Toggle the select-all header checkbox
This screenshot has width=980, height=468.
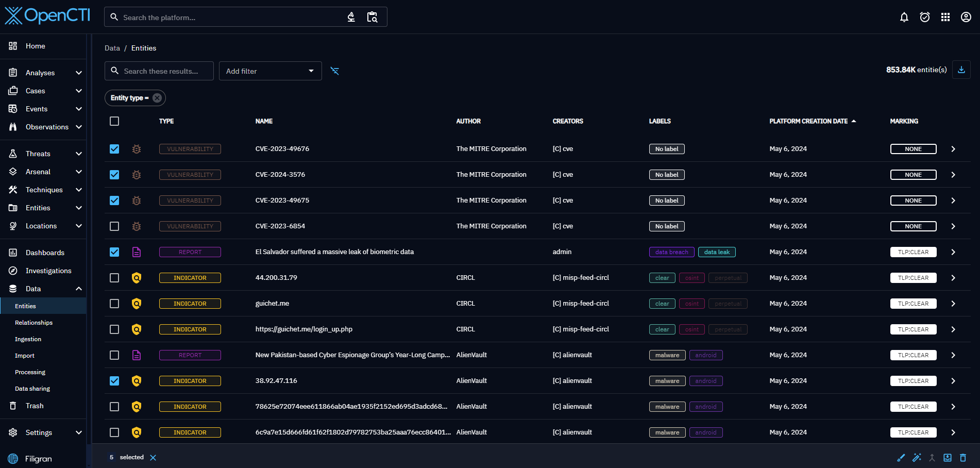coord(114,121)
